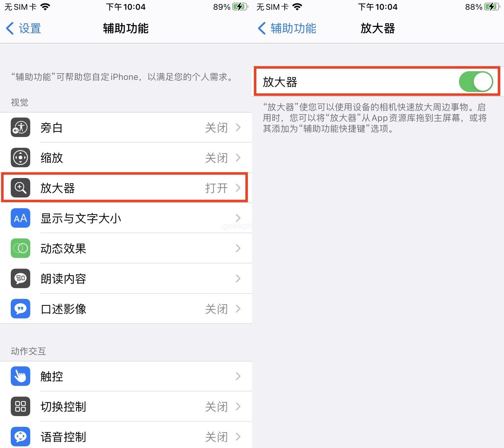Viewport: 504px width, 448px height.
Task: Tap the 朗读内容 spoken content icon
Action: tap(20, 278)
